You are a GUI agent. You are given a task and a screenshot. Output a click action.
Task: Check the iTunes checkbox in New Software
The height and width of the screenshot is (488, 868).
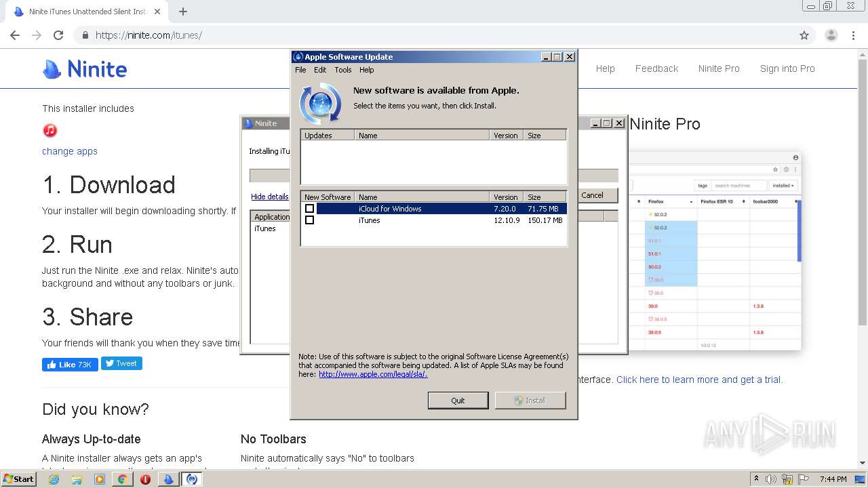click(x=309, y=220)
